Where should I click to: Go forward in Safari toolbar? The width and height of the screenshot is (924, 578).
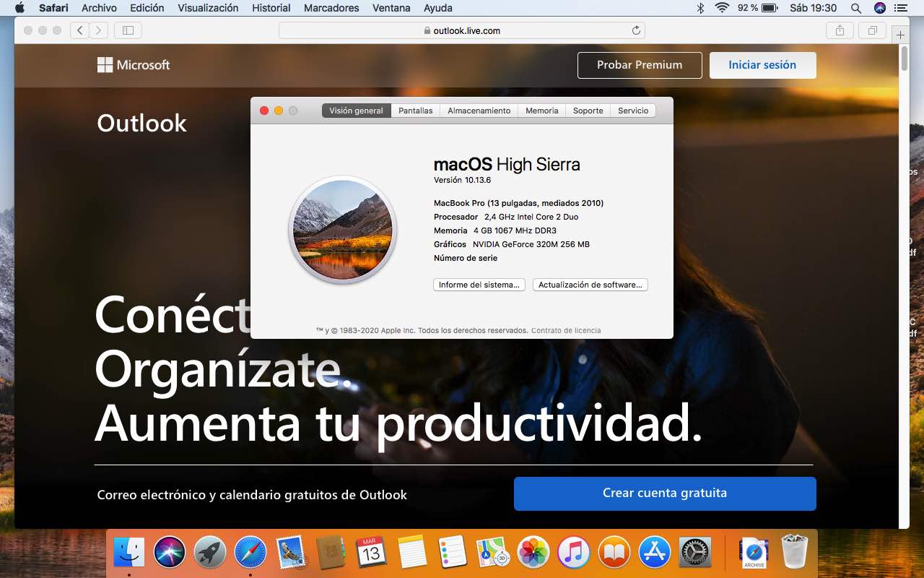click(98, 30)
